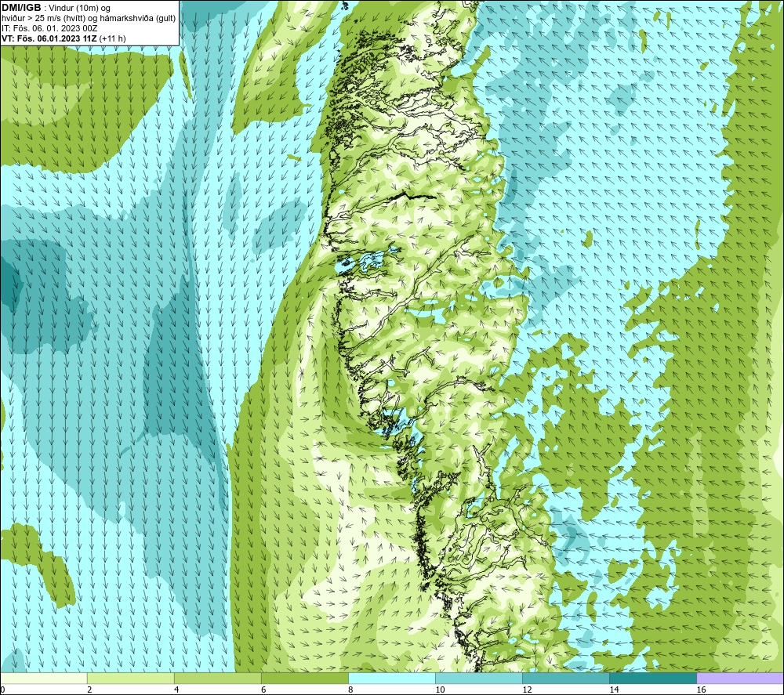The image size is (784, 695).
Task: Click the 'DMI/IGB' title text
Action: (21, 8)
